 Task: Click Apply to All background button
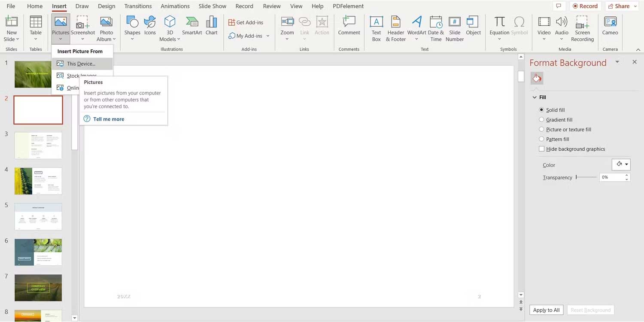point(546,310)
